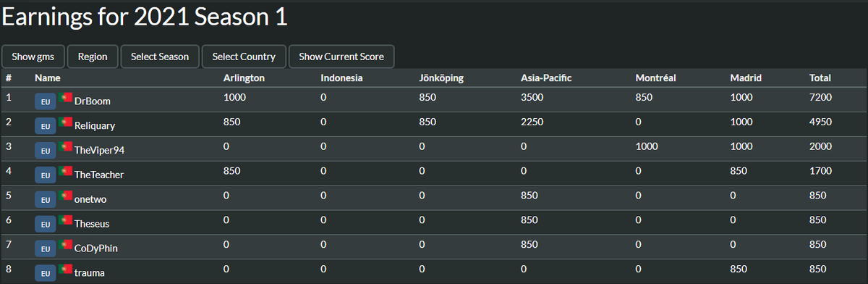868x284 pixels.
Task: Select CoDyPhin's Total value 850
Action: [818, 245]
